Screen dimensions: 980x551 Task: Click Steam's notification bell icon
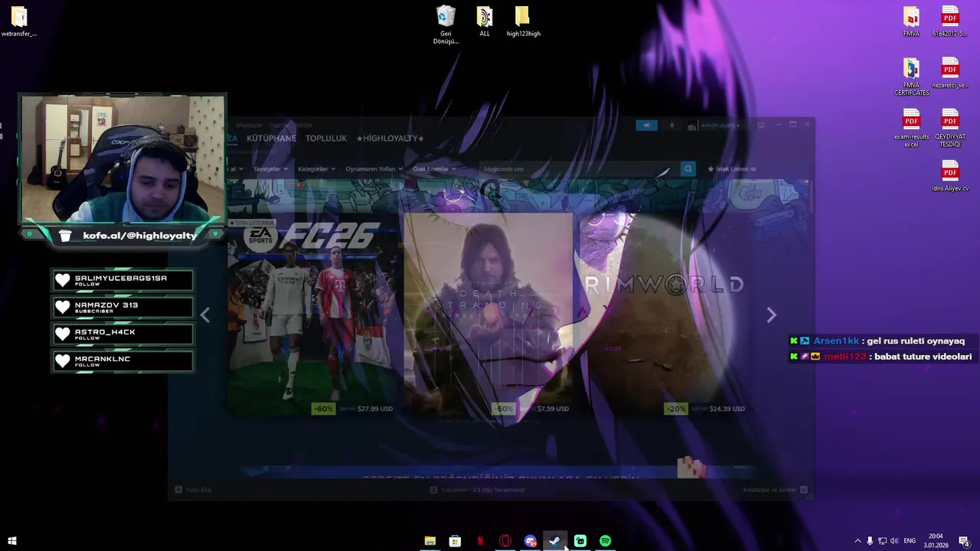tap(672, 125)
